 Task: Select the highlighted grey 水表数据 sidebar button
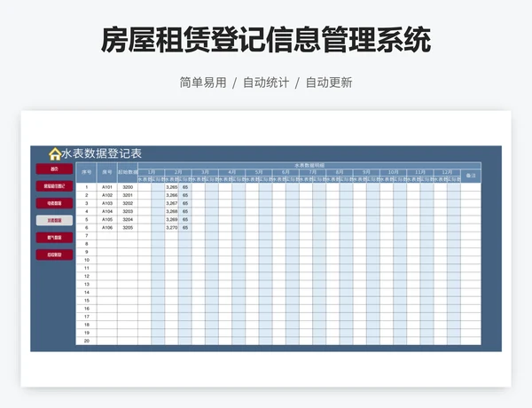click(x=54, y=220)
